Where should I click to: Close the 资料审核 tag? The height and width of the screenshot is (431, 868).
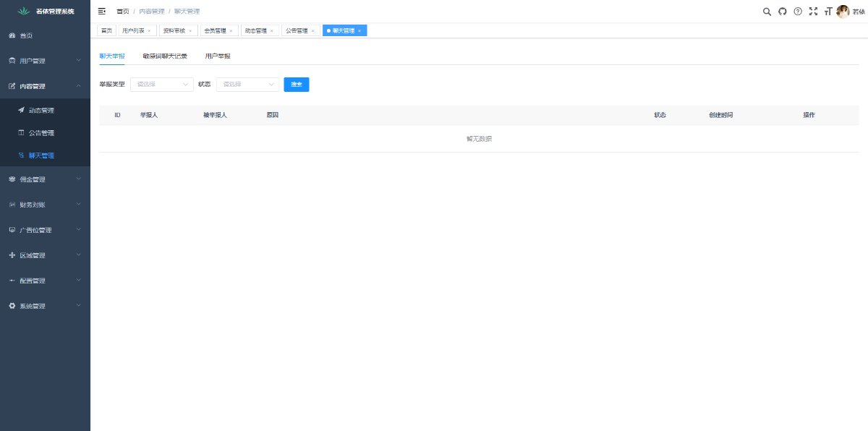pyautogui.click(x=190, y=31)
